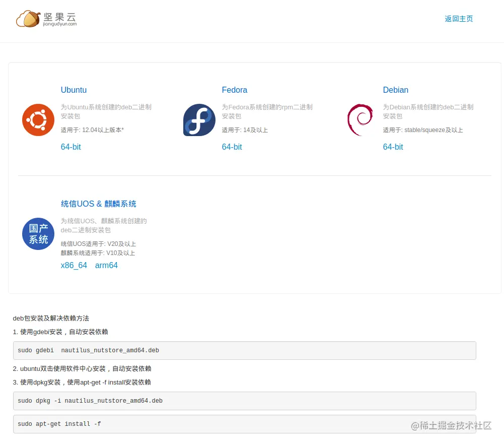504x443 pixels.
Task: Click the orange Ubuntu logo icon
Action: point(38,120)
